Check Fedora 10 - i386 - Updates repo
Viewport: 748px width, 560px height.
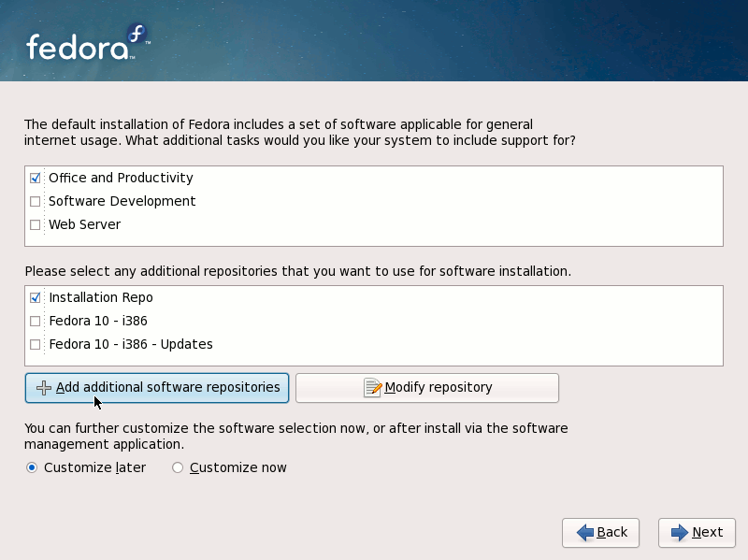tap(35, 344)
